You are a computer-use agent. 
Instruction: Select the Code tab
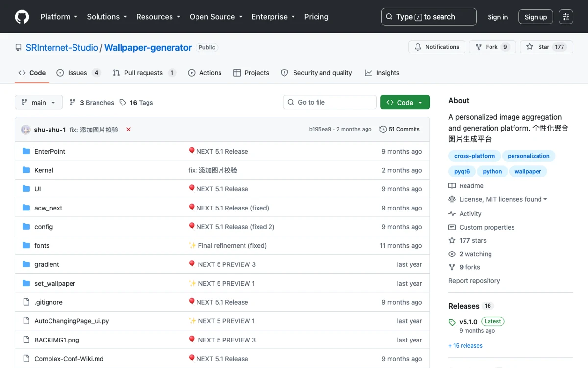(x=32, y=73)
